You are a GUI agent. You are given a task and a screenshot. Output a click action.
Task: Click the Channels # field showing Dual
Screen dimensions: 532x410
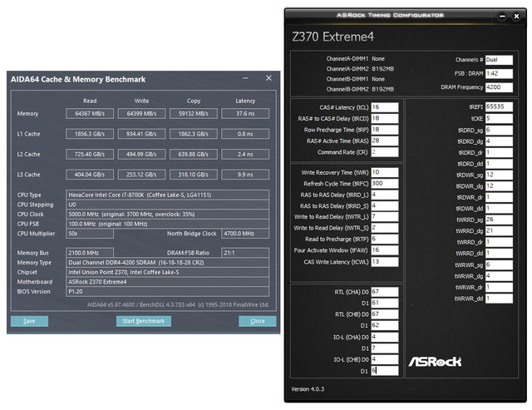click(x=499, y=60)
